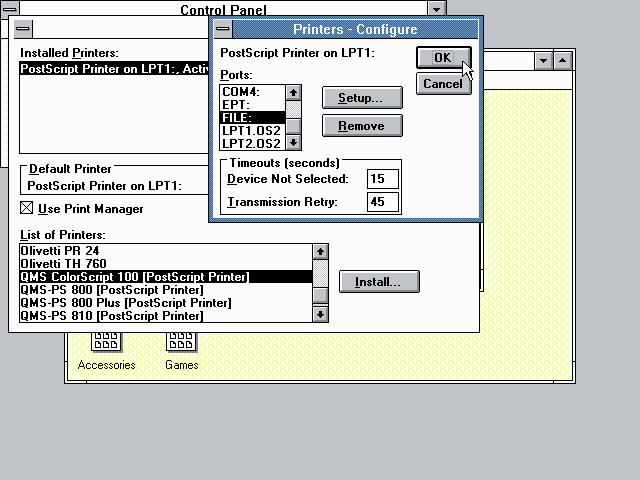Click List of Printers scroll up arrow
This screenshot has height=480, width=640.
(x=320, y=252)
